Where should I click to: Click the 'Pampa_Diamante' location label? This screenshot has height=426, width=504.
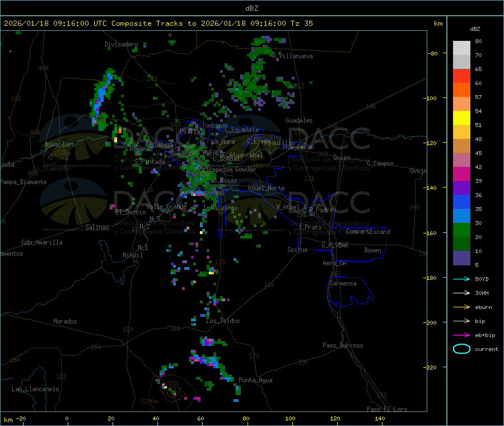tap(24, 182)
